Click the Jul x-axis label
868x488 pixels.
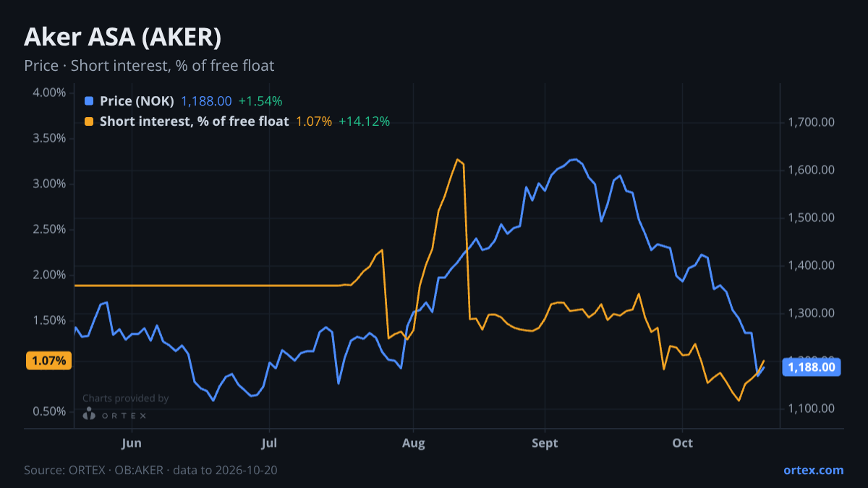[269, 442]
